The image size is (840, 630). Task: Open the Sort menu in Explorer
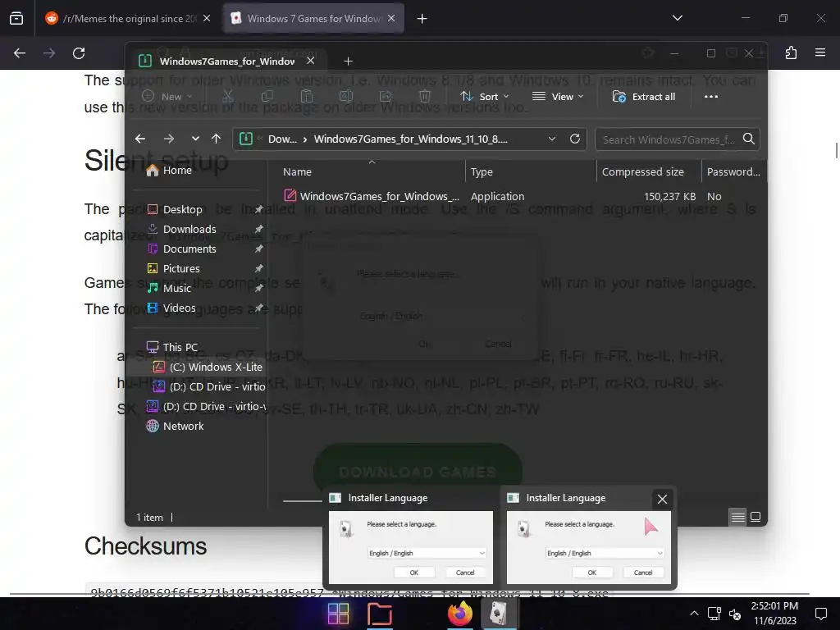(484, 97)
